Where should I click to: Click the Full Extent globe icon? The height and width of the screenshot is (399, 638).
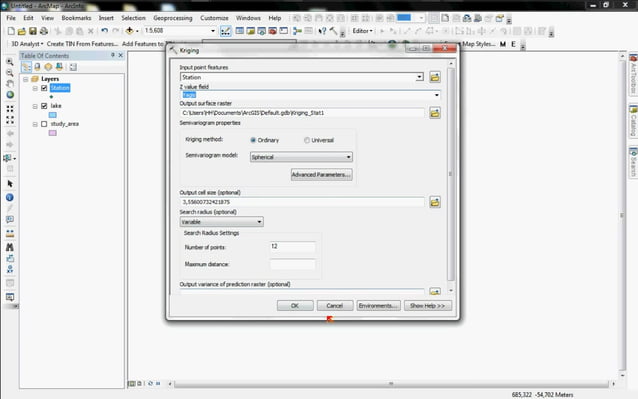(10, 95)
